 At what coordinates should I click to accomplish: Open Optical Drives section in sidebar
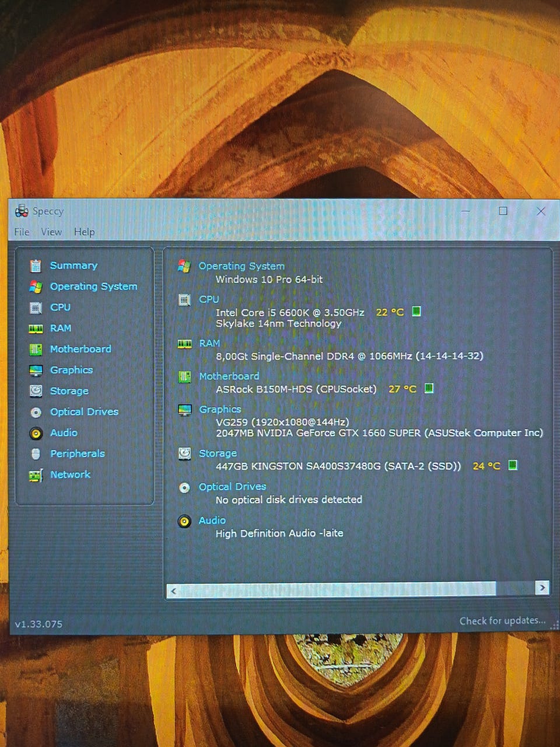click(x=84, y=412)
